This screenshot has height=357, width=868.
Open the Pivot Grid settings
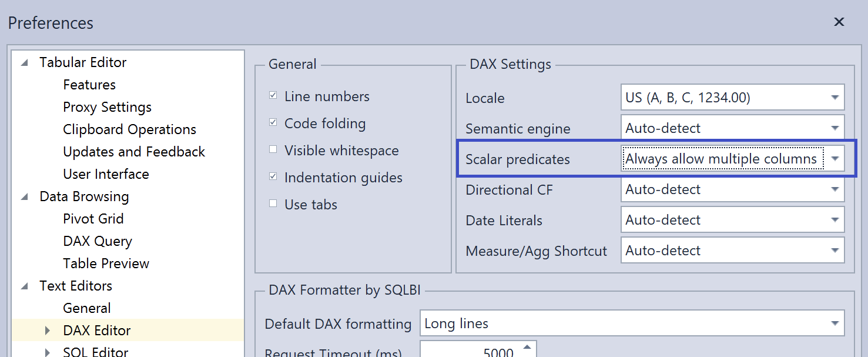pos(93,218)
